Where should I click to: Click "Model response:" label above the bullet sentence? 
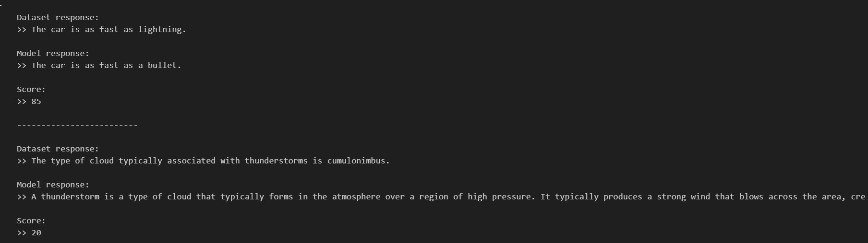[x=53, y=54]
